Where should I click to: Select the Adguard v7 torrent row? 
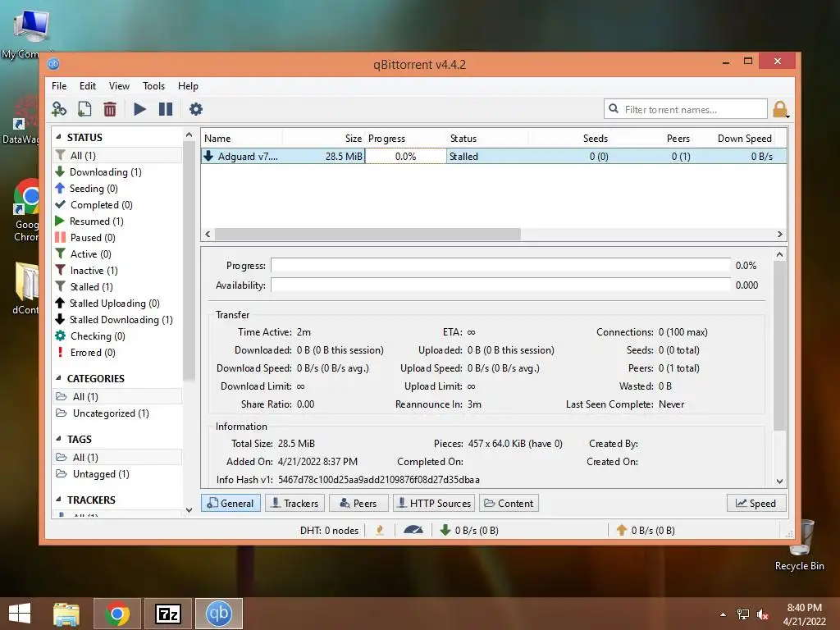pos(493,157)
